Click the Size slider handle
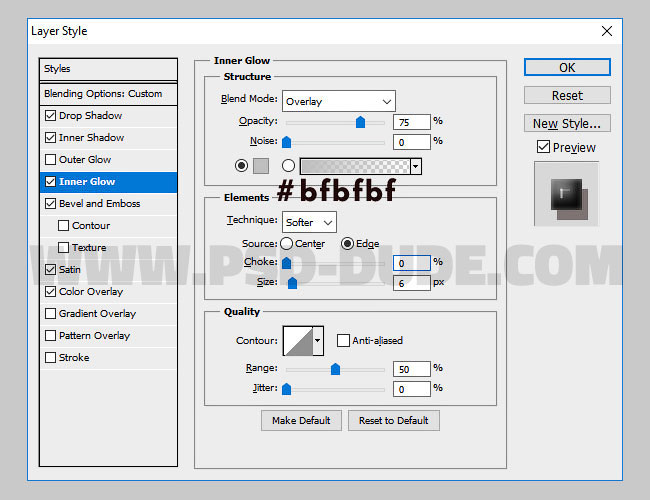650x500 pixels. point(292,283)
